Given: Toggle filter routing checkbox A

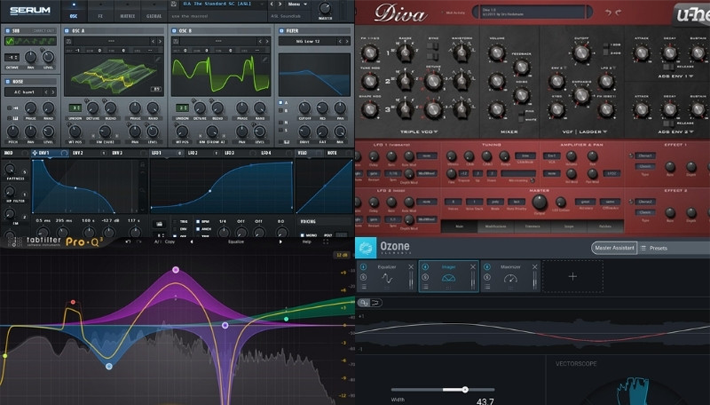Looking at the screenshot, I should (x=281, y=103).
